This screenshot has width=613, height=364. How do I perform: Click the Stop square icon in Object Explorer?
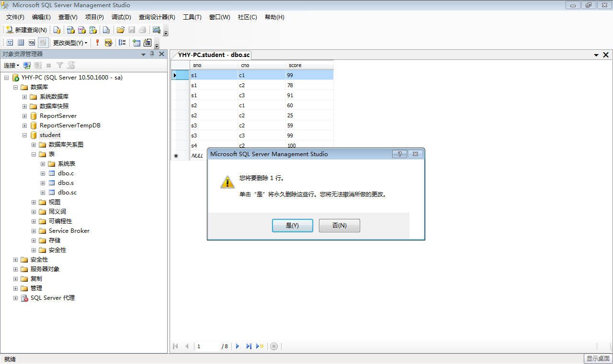pyautogui.click(x=48, y=65)
